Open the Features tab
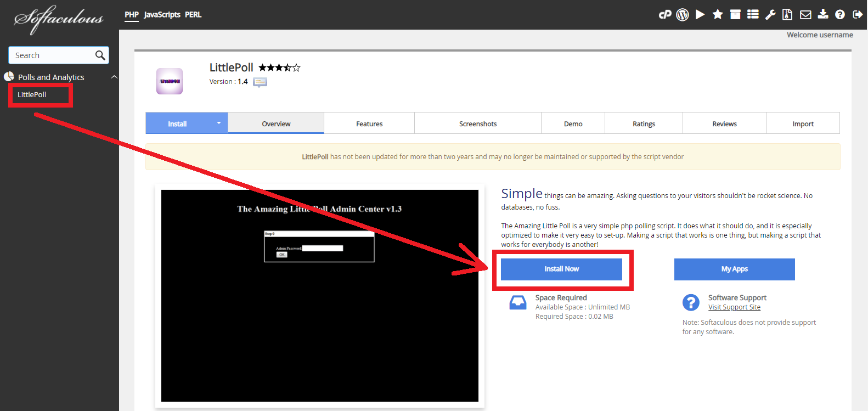 tap(369, 123)
